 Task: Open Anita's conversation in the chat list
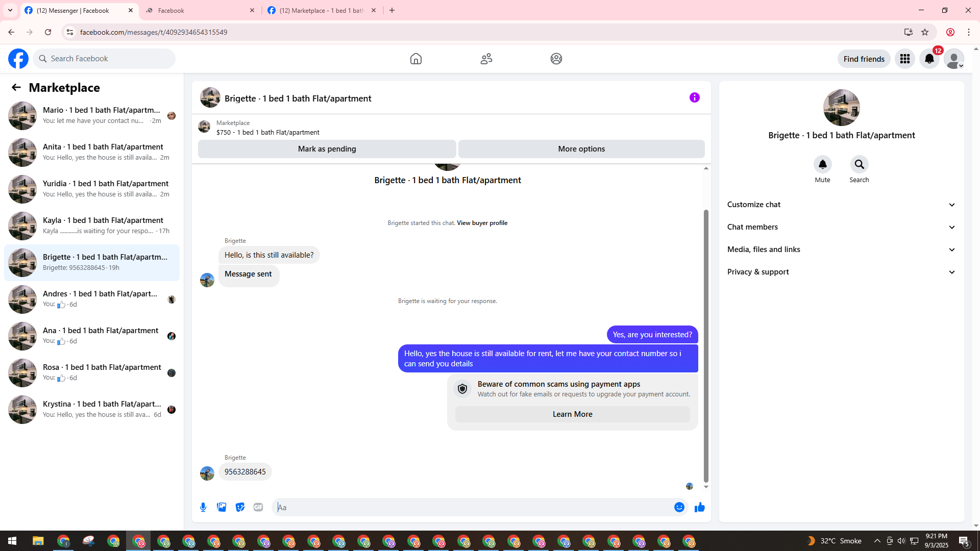[x=92, y=153]
